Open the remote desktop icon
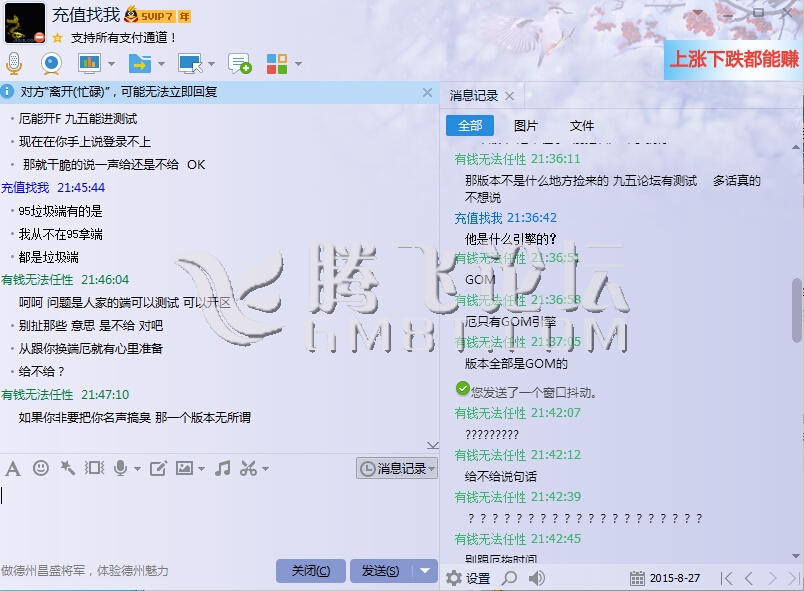 pos(190,64)
